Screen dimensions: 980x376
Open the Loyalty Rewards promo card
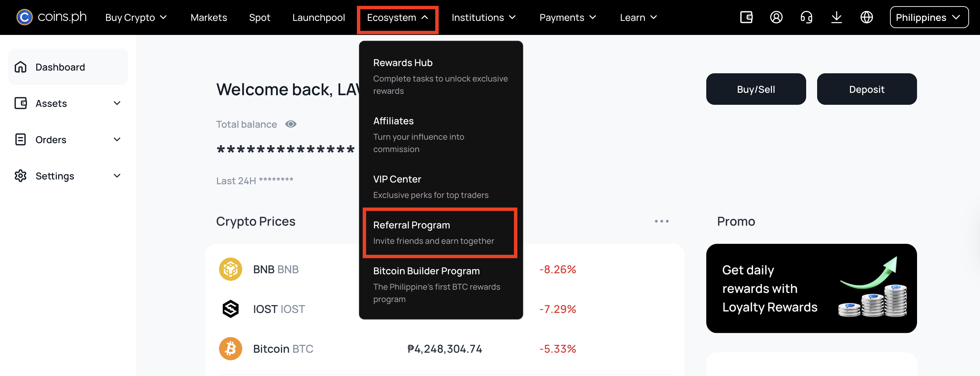click(811, 288)
